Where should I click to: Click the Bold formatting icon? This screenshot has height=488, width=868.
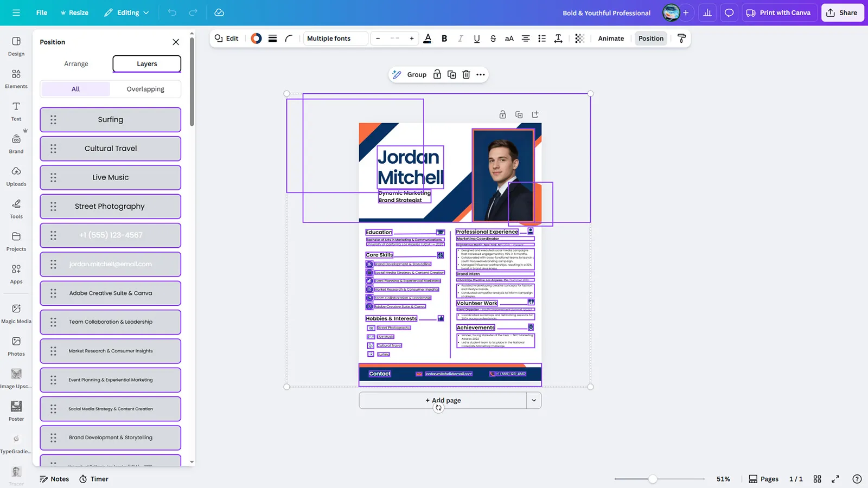[444, 38]
